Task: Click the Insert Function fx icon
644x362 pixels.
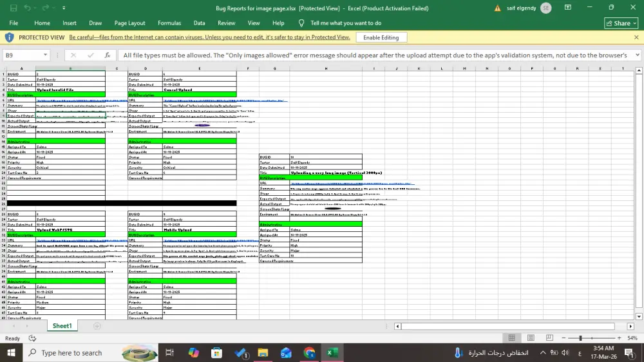Action: point(107,55)
